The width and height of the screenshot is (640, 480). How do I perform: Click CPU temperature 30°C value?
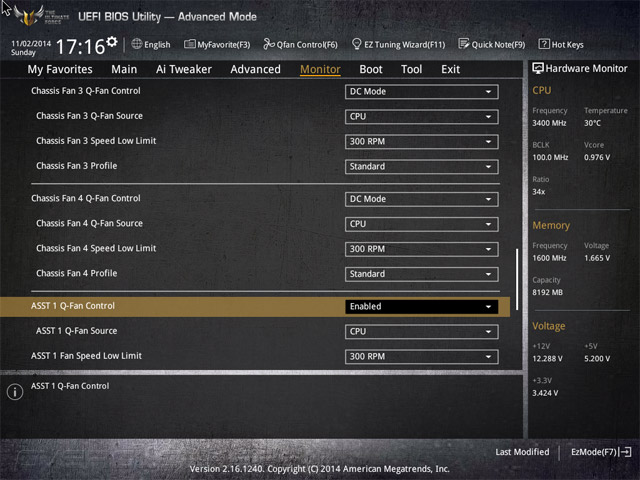[592, 123]
